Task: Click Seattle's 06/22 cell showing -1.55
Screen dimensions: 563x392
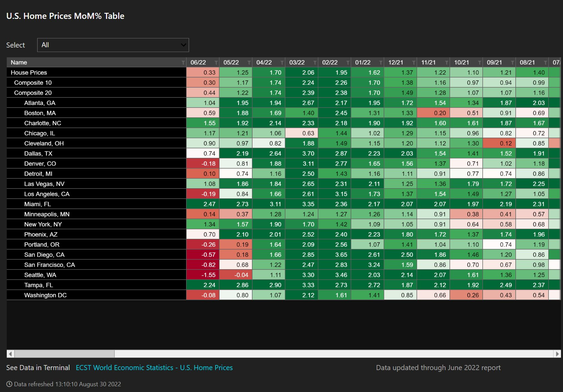Action: tap(203, 275)
